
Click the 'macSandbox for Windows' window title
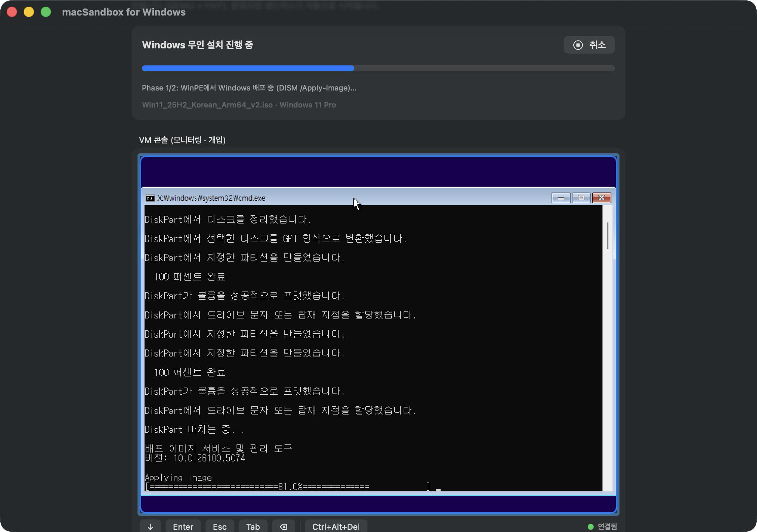point(124,12)
